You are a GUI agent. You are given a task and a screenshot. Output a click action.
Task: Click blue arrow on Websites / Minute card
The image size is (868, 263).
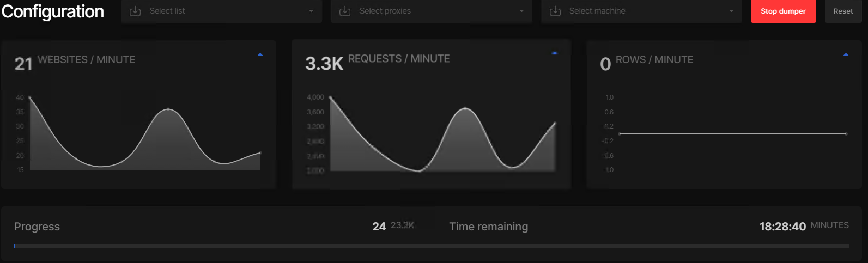click(x=260, y=54)
